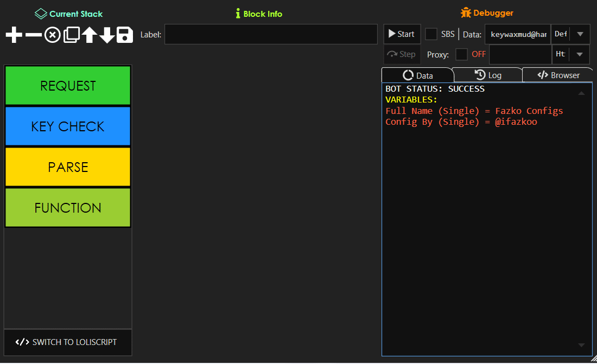Turn proxies on by clicking OFF

478,54
